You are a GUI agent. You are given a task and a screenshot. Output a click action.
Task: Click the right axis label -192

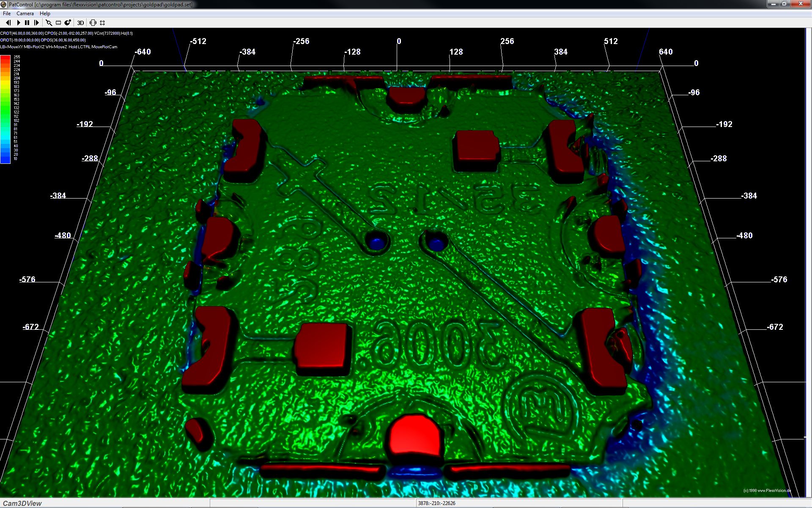point(724,124)
